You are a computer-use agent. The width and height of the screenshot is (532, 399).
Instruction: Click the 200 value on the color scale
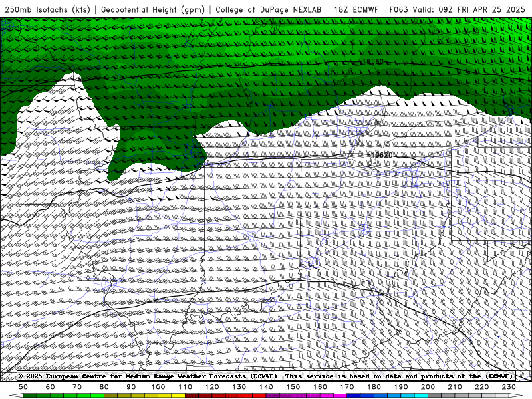428,387
